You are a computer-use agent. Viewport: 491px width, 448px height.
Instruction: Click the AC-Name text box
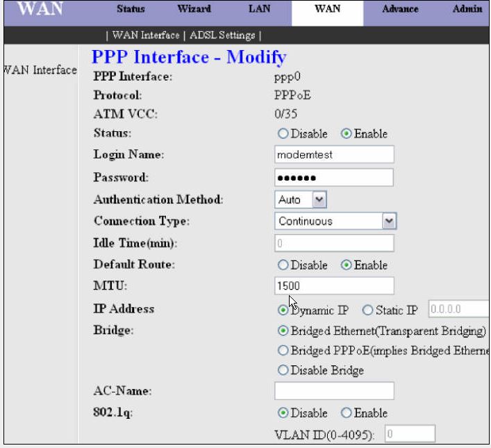(334, 391)
